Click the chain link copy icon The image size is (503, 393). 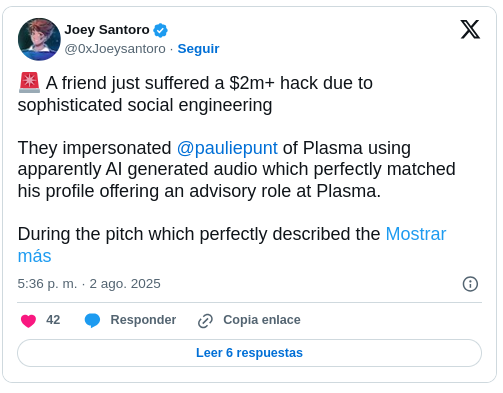coord(205,321)
